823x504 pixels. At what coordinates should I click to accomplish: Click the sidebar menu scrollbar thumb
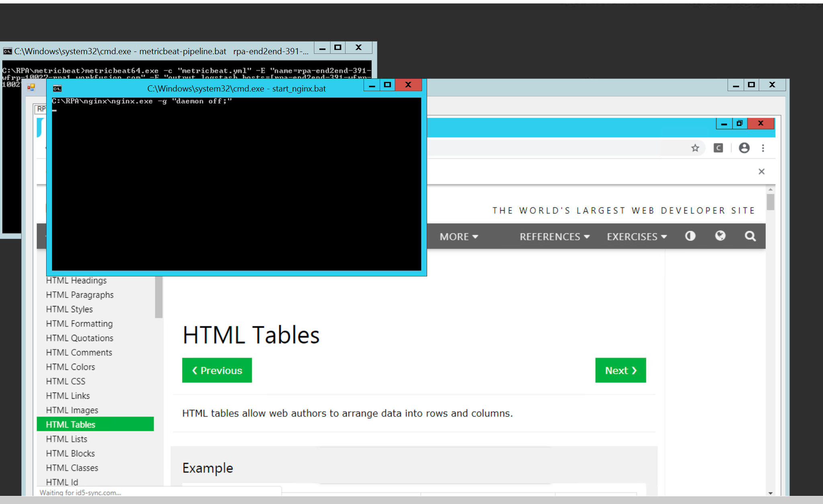159,297
